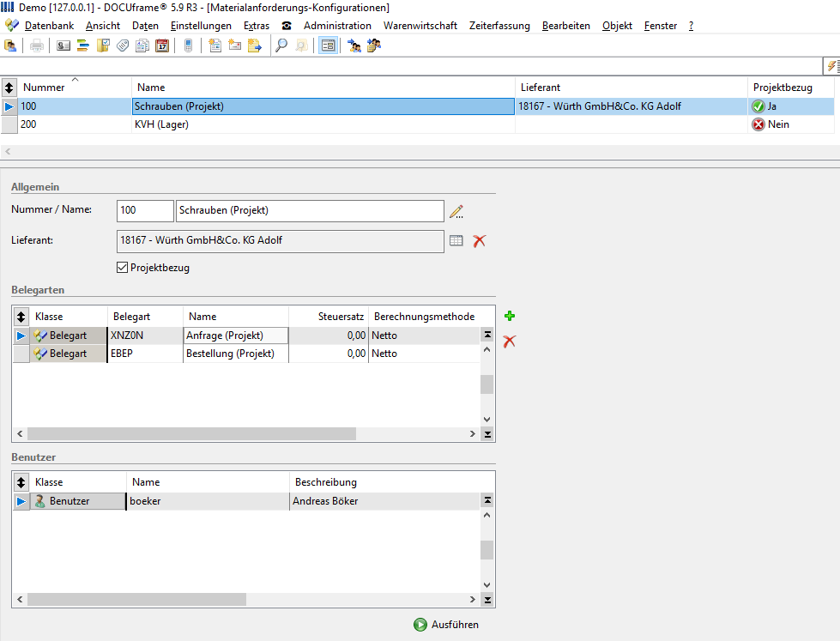Sort the top grid by the Nummer column

pyautogui.click(x=75, y=88)
